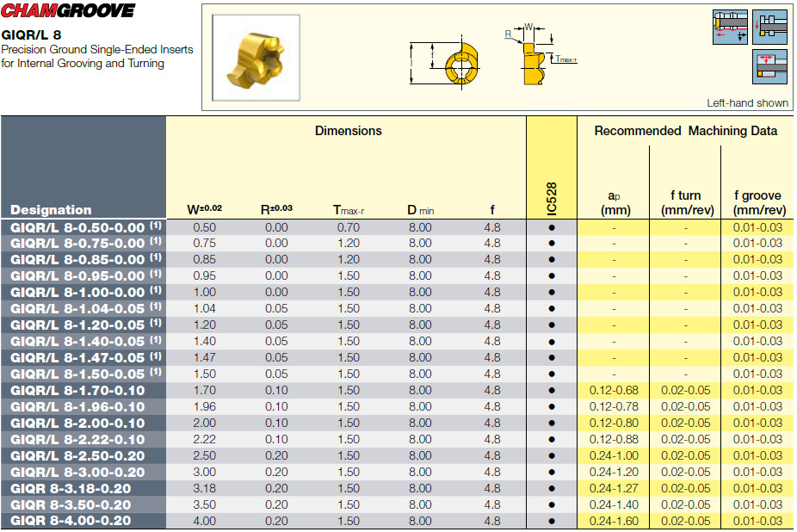Select the GIQR/L 8-1.70-0.10 designation row
The width and height of the screenshot is (797, 532).
(77, 391)
